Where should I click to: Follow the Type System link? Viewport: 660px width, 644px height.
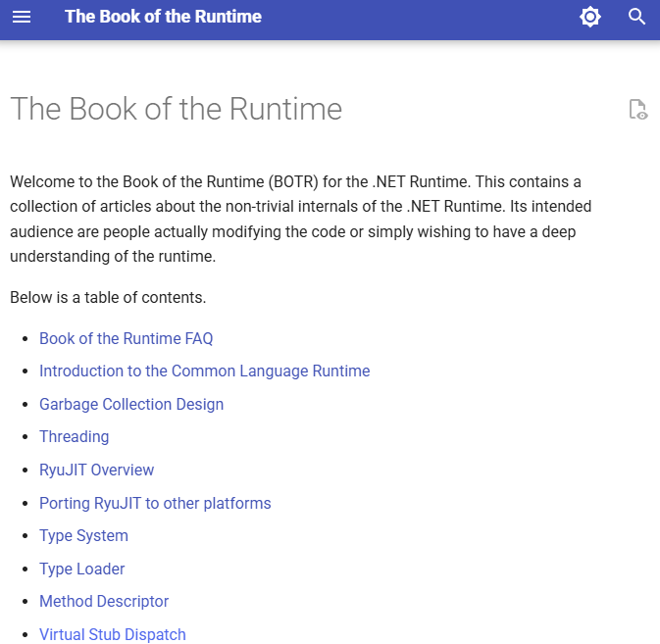83,535
